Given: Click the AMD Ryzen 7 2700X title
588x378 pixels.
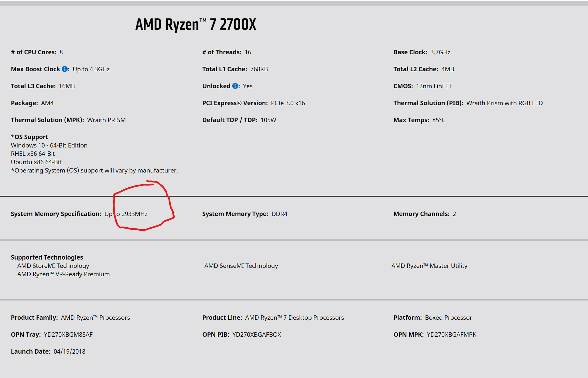Looking at the screenshot, I should 196,24.
